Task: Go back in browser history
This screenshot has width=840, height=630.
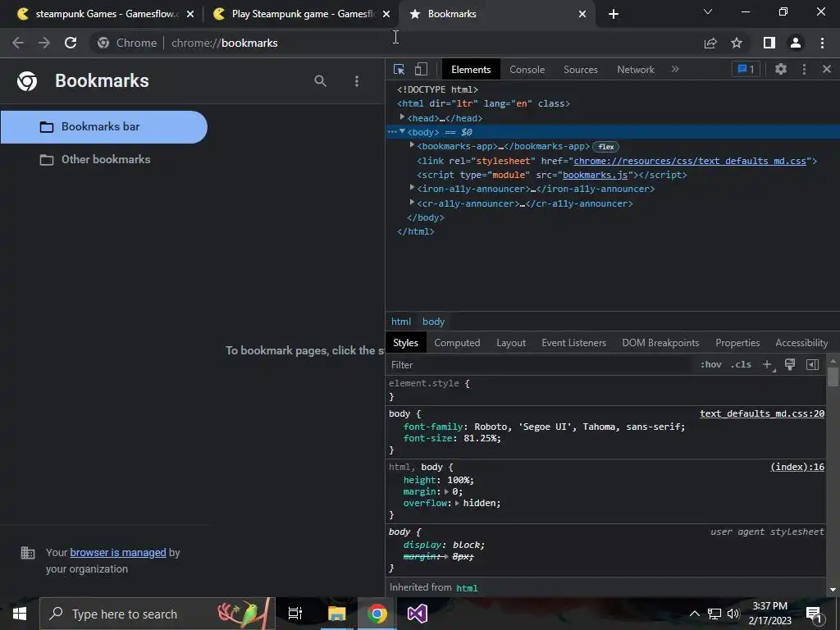Action: click(x=18, y=43)
